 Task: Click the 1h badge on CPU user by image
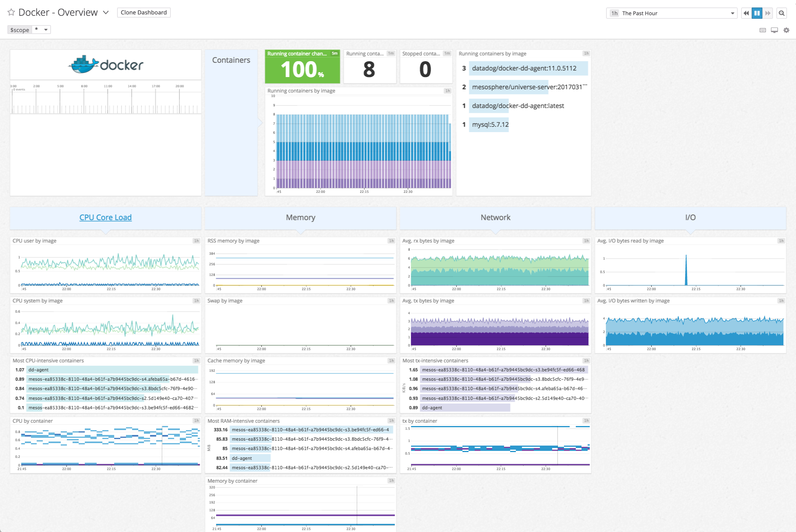196,241
